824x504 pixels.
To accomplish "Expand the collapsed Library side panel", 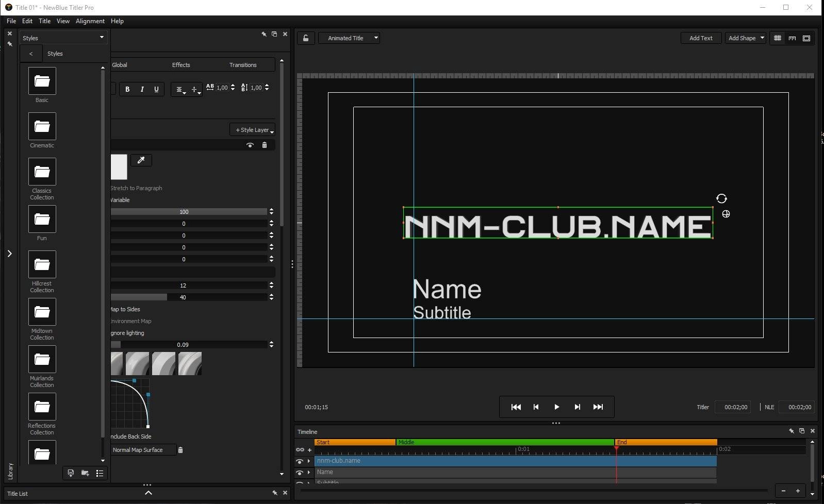I will [9, 253].
